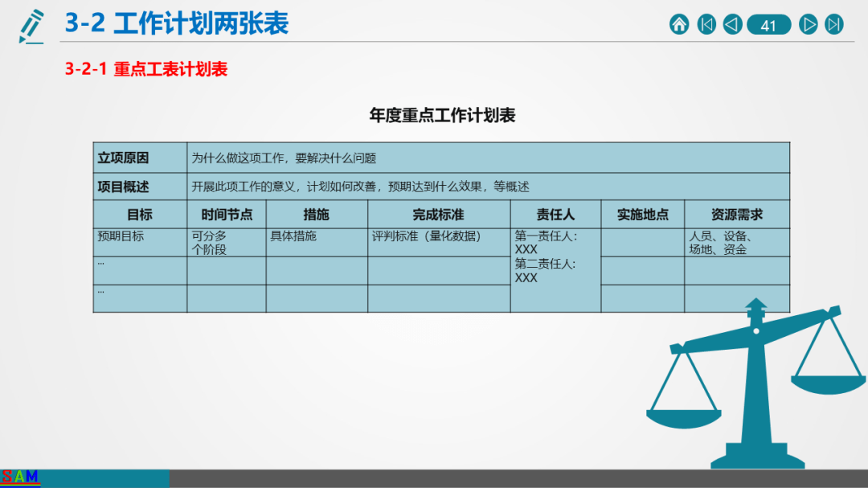Click the home navigation icon
The image size is (868, 488).
(x=679, y=24)
